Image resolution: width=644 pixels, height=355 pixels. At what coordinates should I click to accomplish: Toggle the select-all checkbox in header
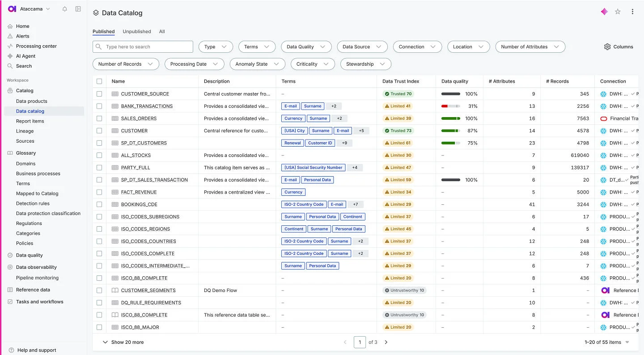click(99, 81)
